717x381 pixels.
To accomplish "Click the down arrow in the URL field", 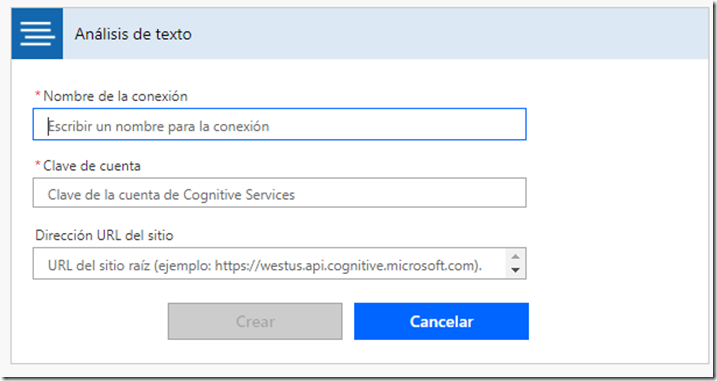I will [x=515, y=270].
